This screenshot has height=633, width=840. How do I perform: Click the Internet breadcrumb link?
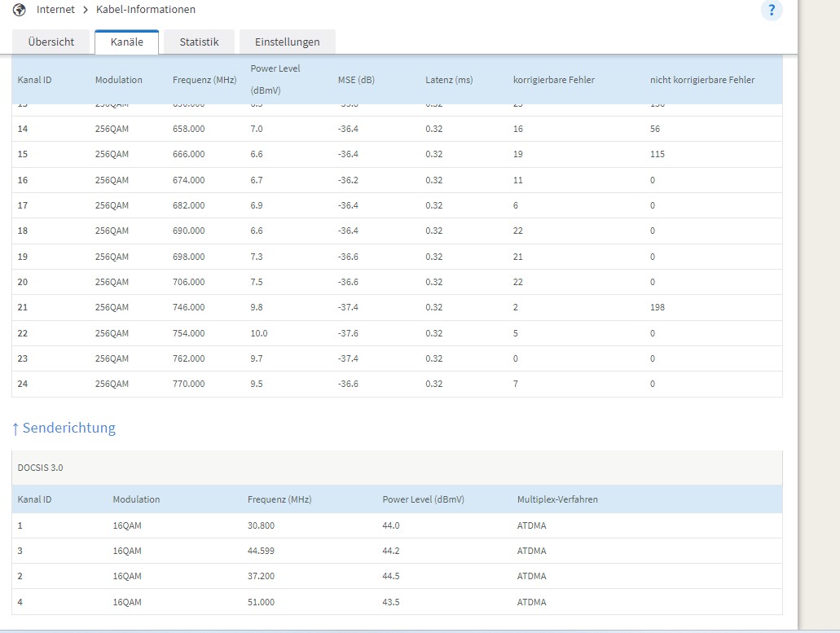pos(55,10)
